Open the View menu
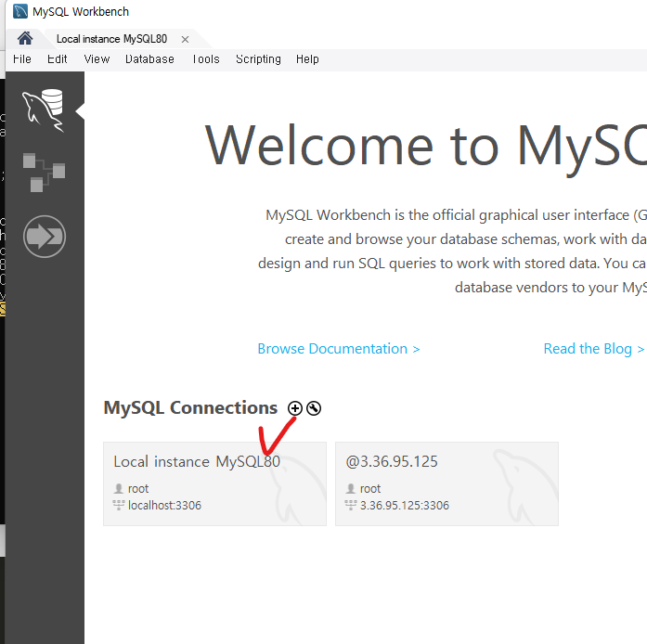This screenshot has height=644, width=647. [97, 59]
